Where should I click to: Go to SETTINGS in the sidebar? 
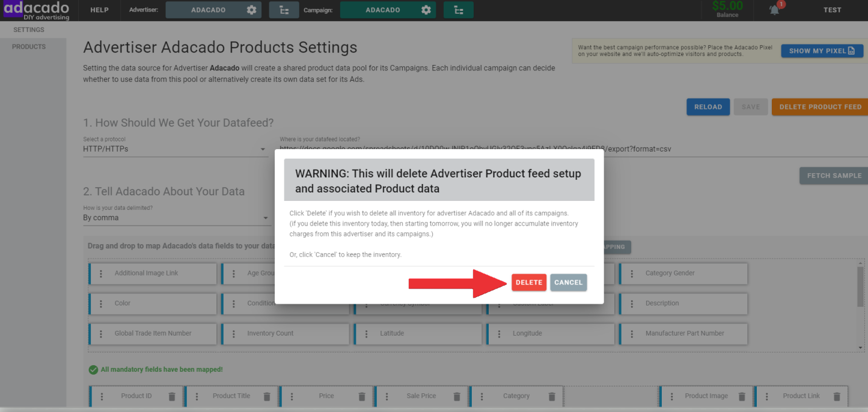pos(29,29)
